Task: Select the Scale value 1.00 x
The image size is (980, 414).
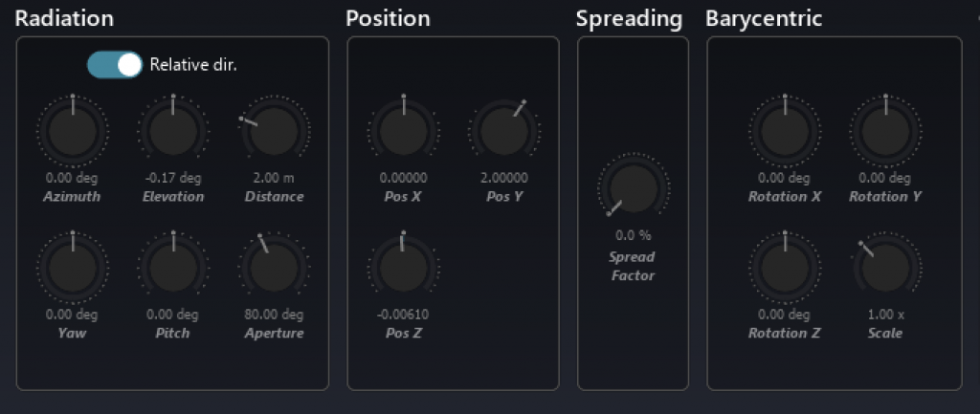Action: tap(885, 315)
